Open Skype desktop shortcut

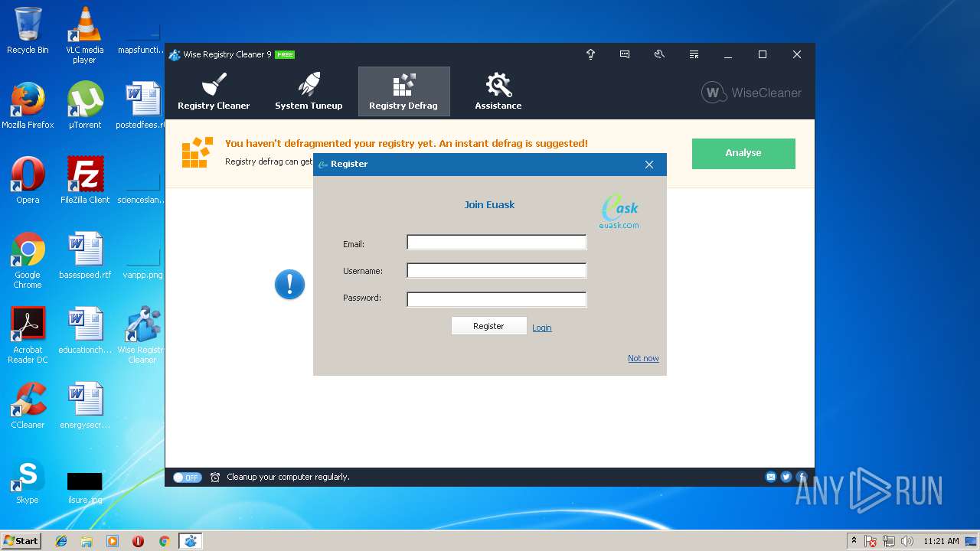[x=28, y=481]
